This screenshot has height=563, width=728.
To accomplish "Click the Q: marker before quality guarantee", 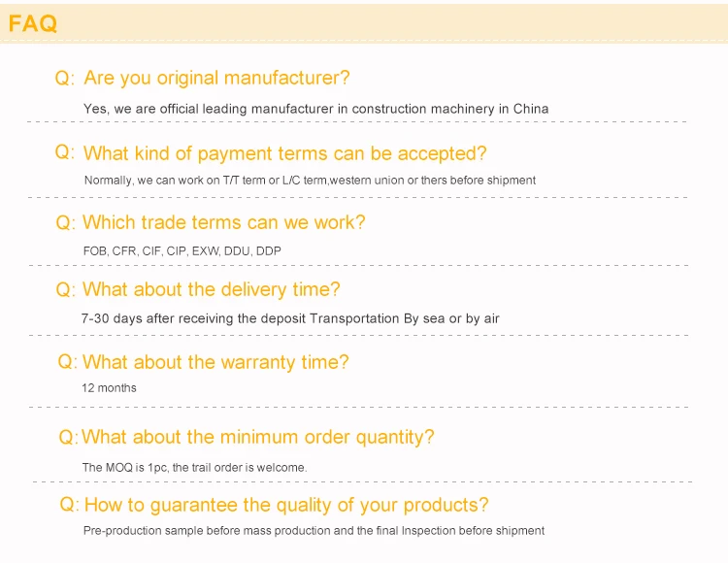I will point(70,505).
